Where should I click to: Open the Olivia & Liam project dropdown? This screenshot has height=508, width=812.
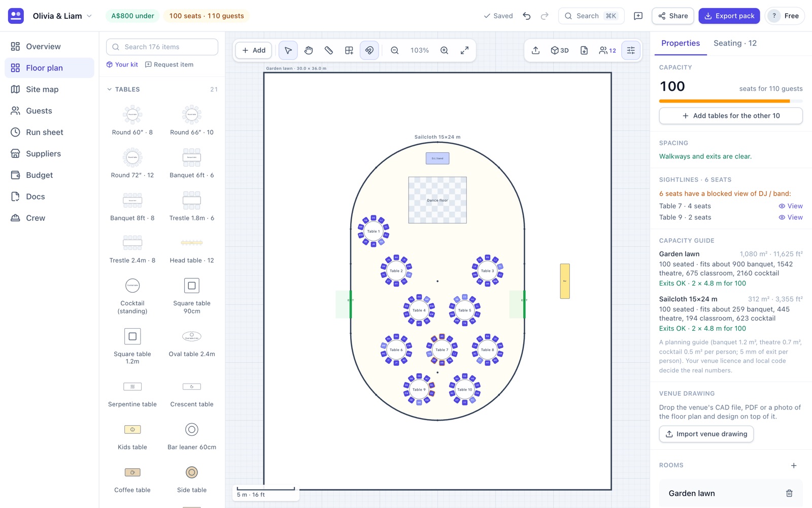pos(62,16)
